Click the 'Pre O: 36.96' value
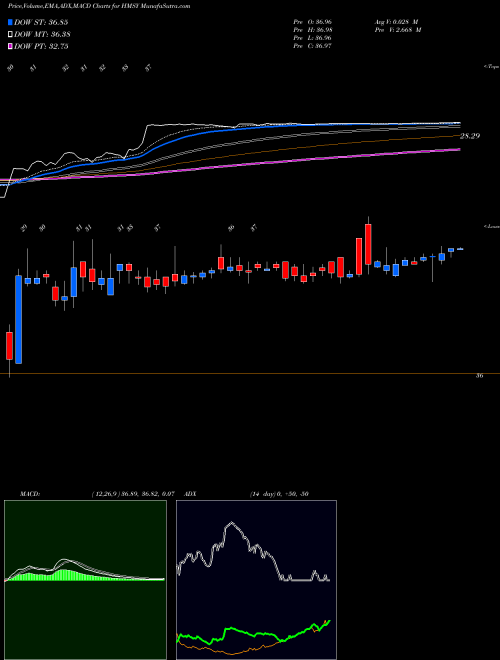Image resolution: width=500 pixels, height=660 pixels. (x=315, y=21)
